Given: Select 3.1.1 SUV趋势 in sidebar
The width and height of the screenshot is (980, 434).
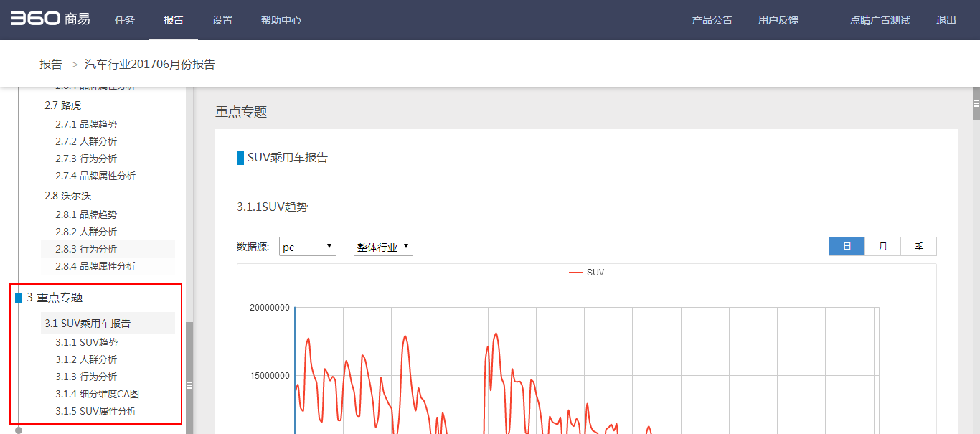Looking at the screenshot, I should (x=86, y=342).
